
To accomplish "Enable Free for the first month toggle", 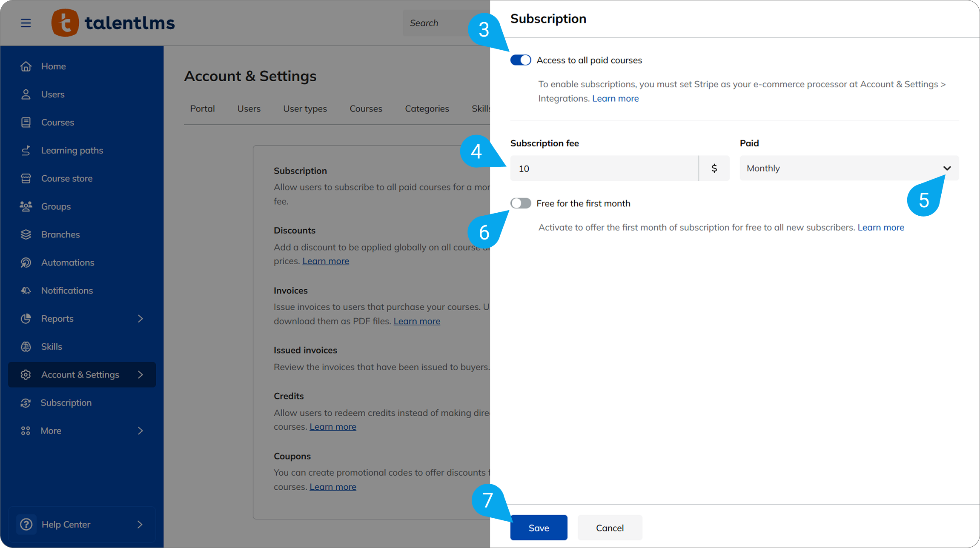I will point(520,203).
